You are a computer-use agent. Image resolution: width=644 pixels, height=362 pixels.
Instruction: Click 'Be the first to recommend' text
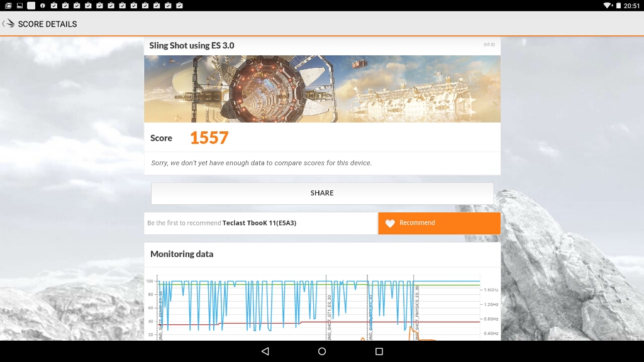tap(184, 223)
